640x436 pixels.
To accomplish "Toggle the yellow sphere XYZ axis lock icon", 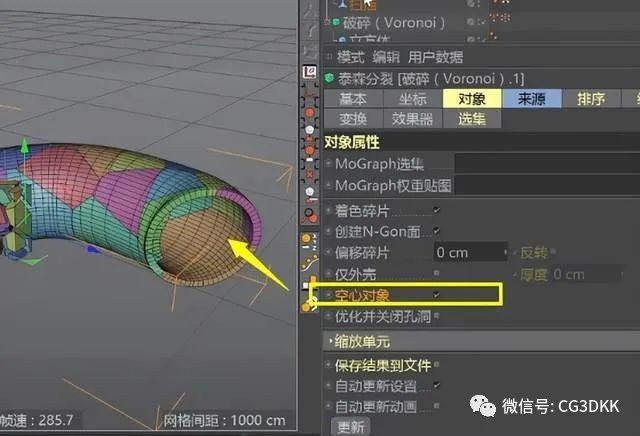I will click(x=309, y=241).
